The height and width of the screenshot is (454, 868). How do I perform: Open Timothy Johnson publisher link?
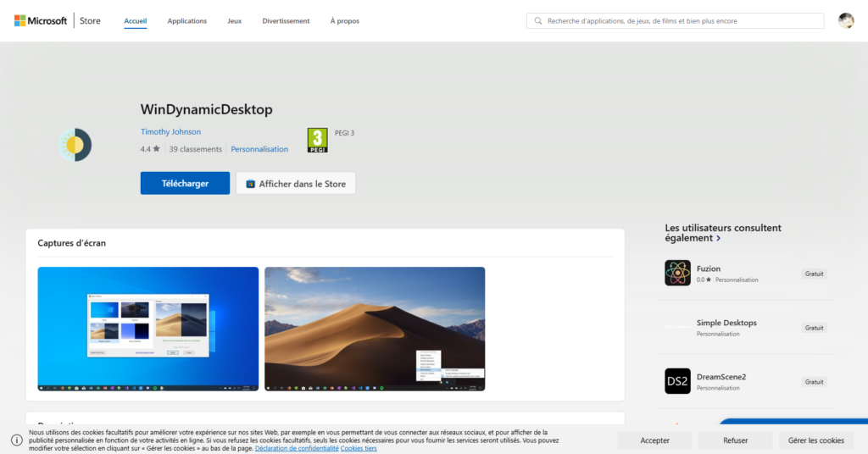coord(170,131)
